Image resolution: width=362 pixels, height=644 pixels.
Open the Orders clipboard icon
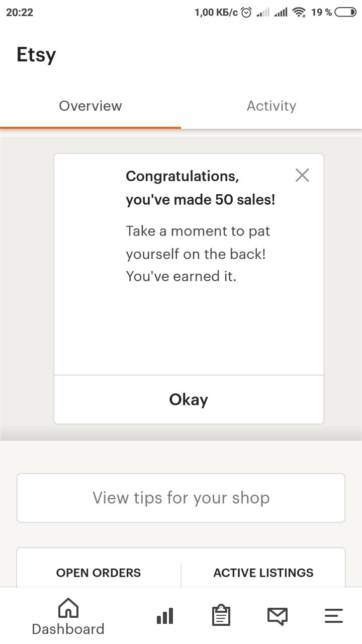[221, 615]
